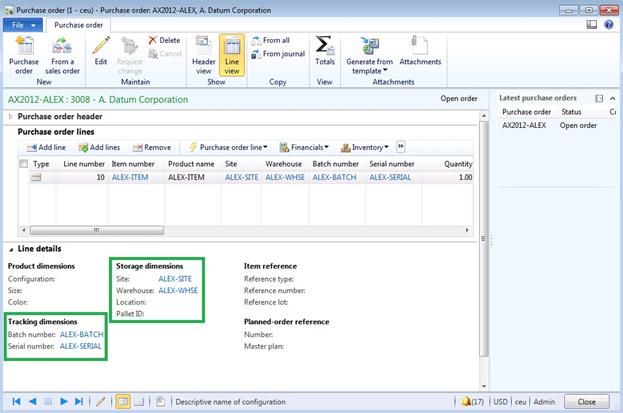Image resolution: width=623 pixels, height=413 pixels.
Task: Show more toolbar buttons chevron
Action: coord(400,147)
